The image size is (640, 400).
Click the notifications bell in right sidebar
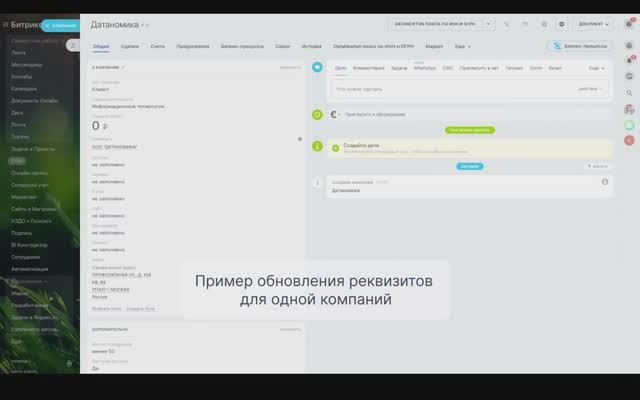(x=629, y=61)
